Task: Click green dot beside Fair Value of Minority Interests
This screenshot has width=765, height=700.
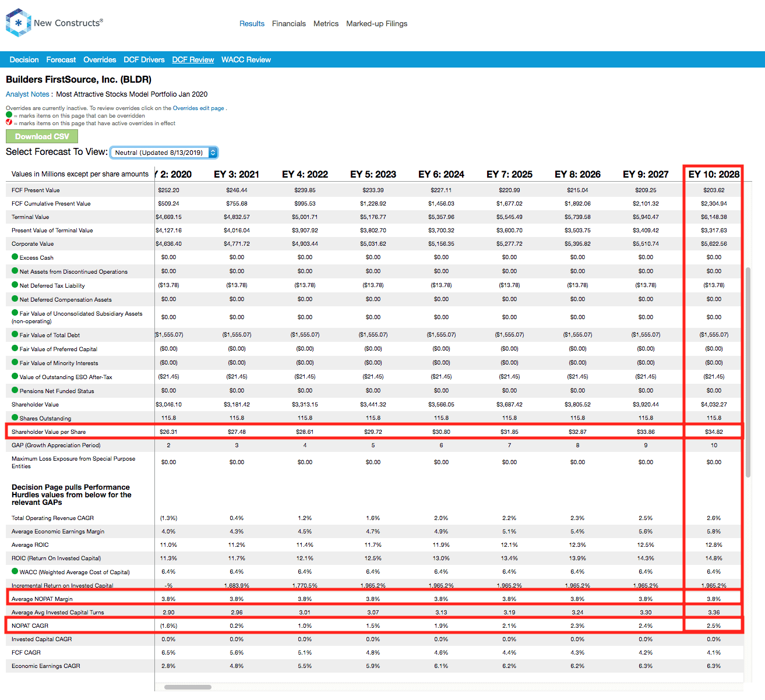Action: [x=15, y=362]
